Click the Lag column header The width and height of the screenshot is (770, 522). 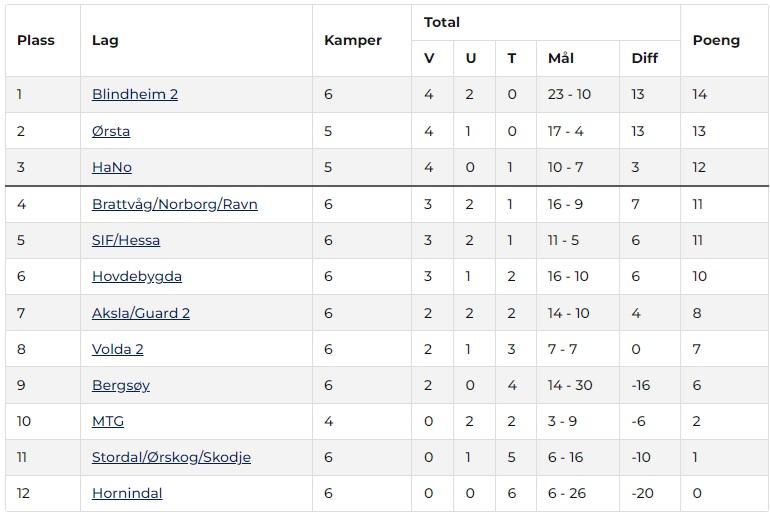(x=104, y=40)
